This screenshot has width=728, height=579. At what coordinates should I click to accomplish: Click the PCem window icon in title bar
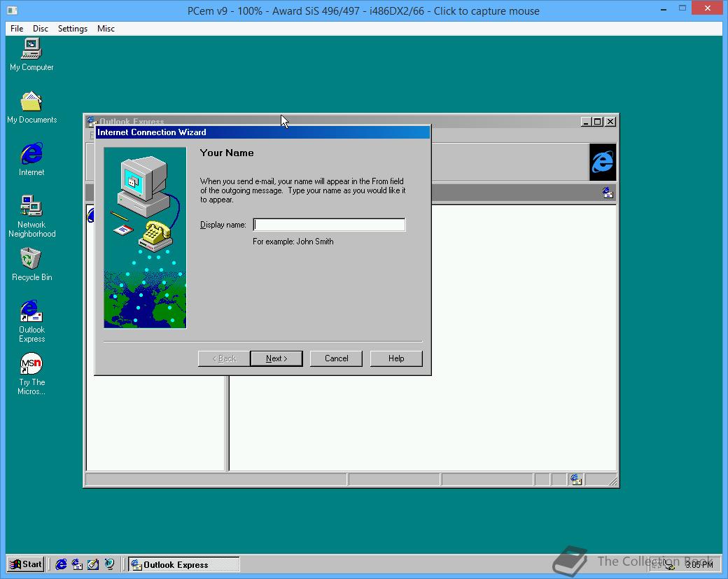click(x=13, y=11)
